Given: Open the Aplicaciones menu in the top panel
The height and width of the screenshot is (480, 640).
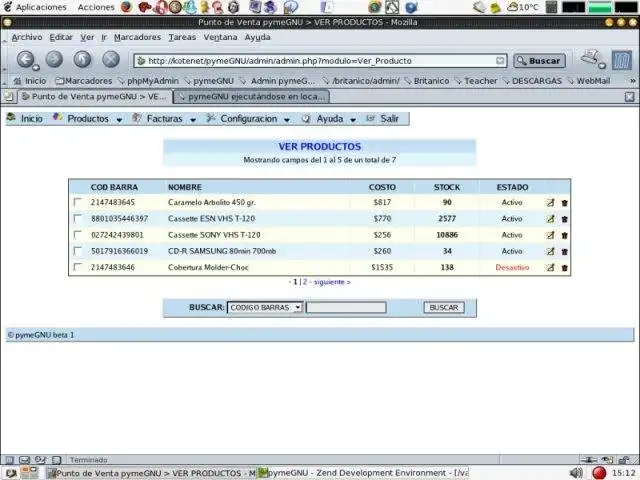Looking at the screenshot, I should coord(35,7).
